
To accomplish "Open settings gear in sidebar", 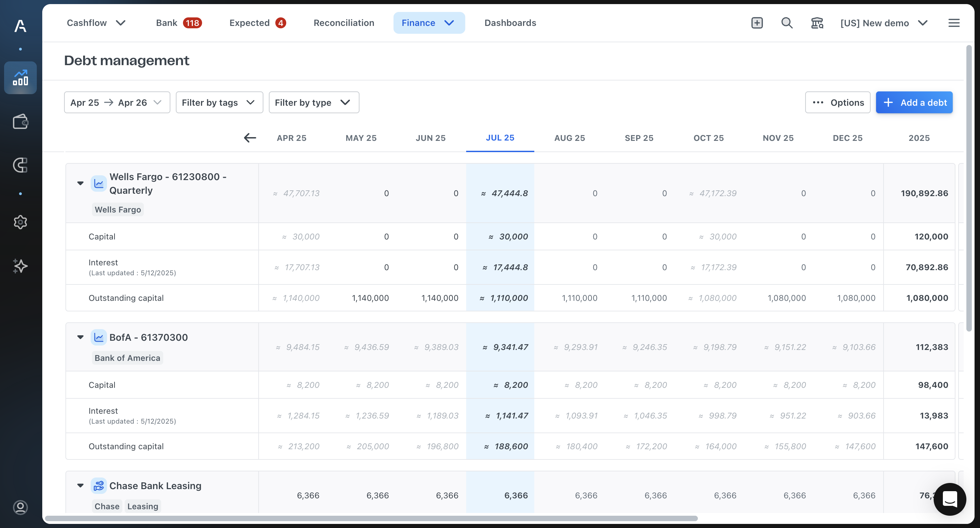I will [x=20, y=222].
